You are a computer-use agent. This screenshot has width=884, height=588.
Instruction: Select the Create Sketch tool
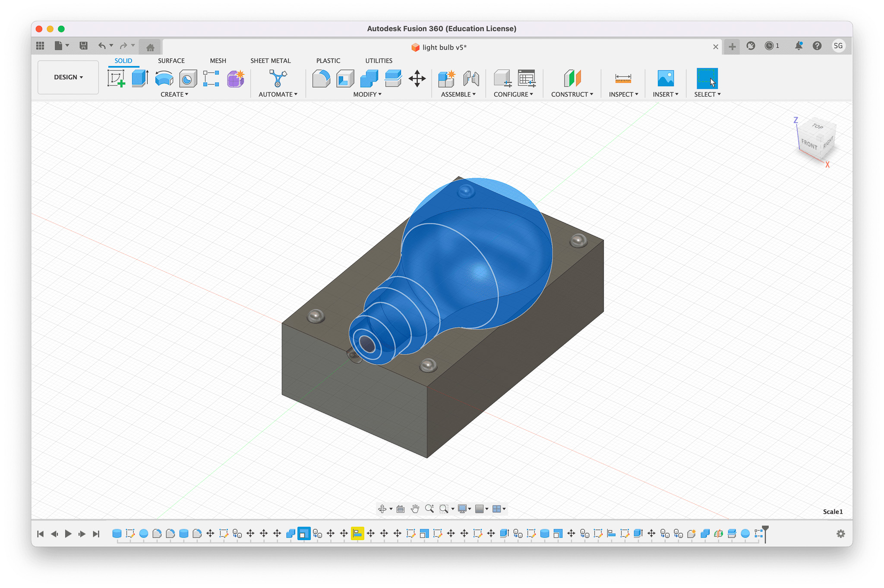click(116, 79)
